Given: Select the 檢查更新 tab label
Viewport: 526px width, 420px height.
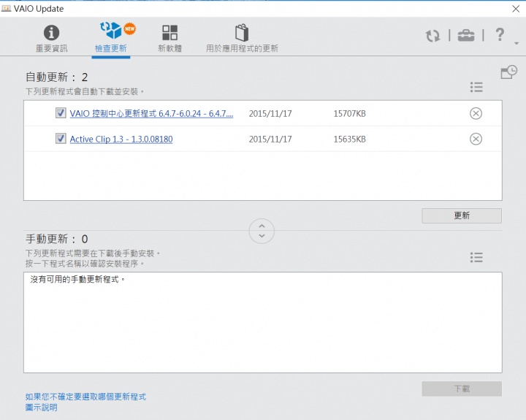Looking at the screenshot, I should click(x=111, y=49).
